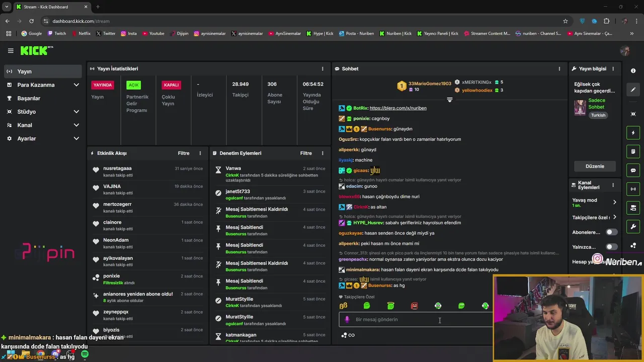Screen dimensions: 644x362
Task: Click nusretagaaa in the activity feed
Action: tap(117, 168)
